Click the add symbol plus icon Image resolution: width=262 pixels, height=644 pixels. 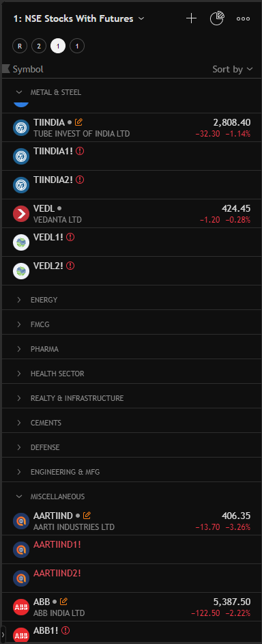(192, 18)
